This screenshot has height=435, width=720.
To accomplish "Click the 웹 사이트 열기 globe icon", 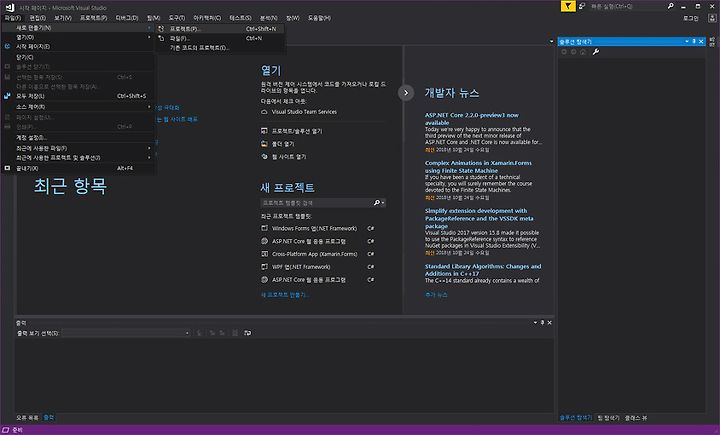I will (264, 157).
